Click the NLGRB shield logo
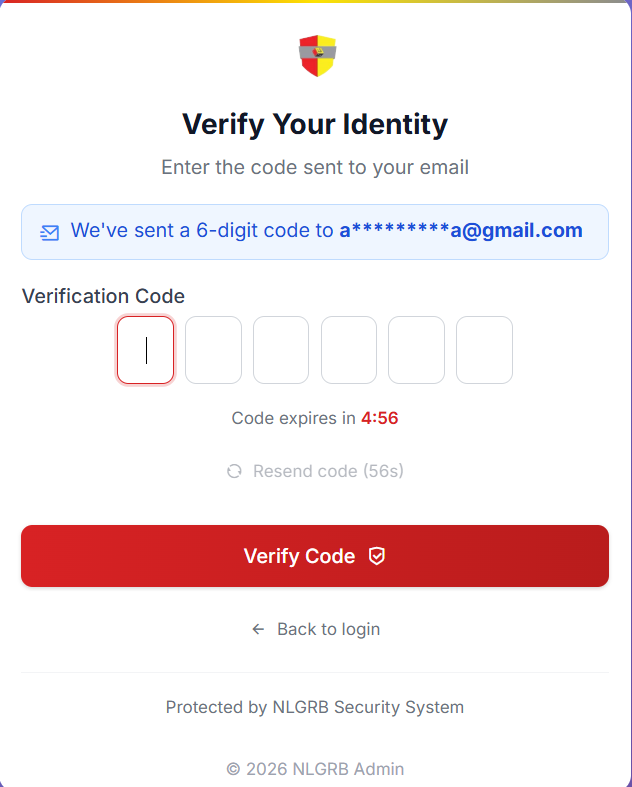This screenshot has width=632, height=787. 317,56
